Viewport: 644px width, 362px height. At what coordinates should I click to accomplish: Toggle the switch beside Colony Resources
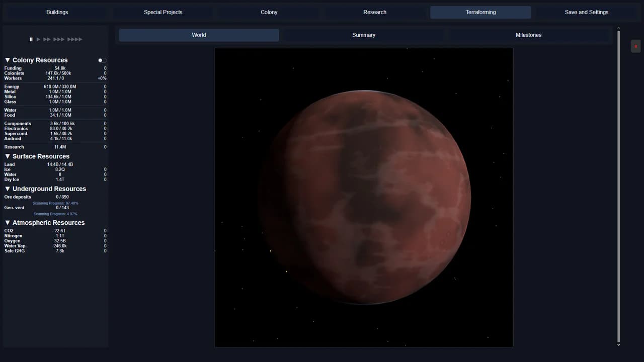click(x=102, y=60)
